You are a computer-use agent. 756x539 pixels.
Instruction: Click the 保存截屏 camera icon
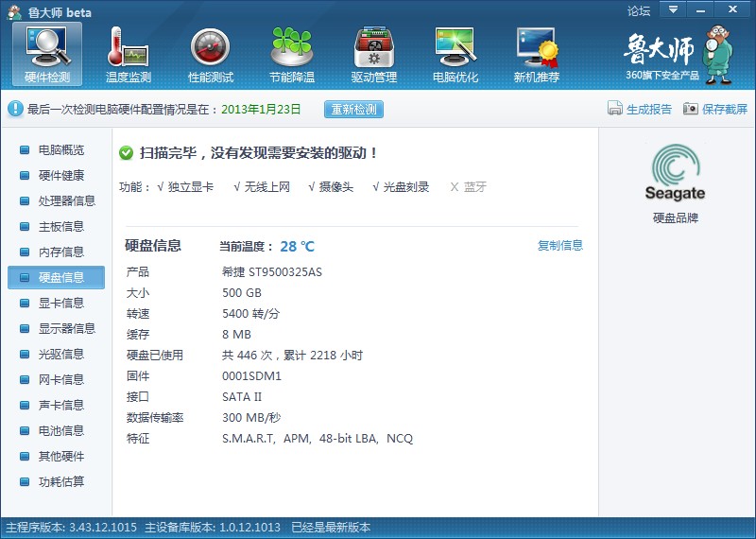pos(691,109)
